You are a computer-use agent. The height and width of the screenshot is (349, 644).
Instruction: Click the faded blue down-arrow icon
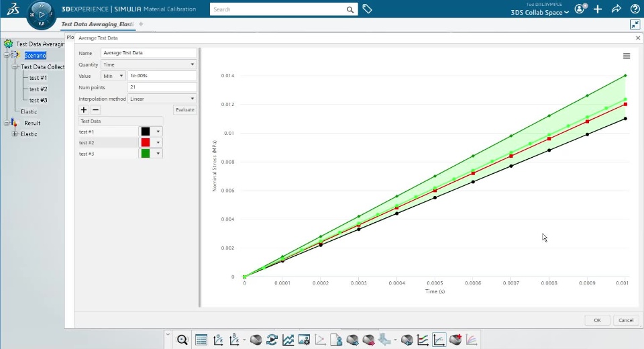tap(384, 340)
